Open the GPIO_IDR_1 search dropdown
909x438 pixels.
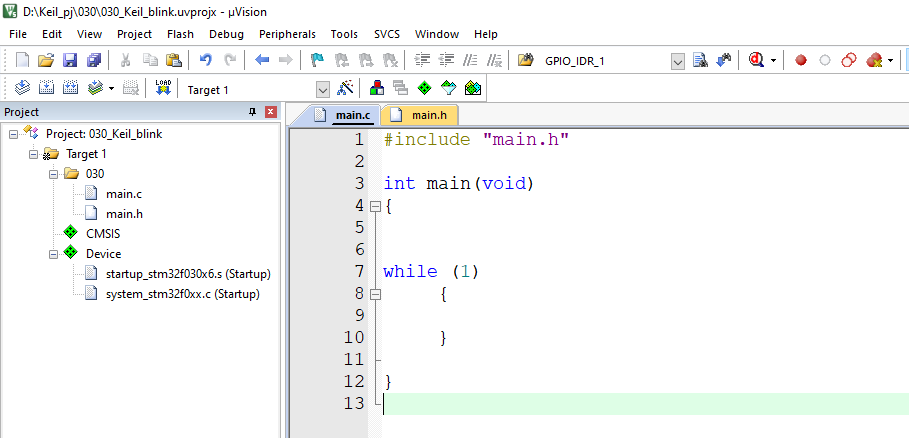678,61
